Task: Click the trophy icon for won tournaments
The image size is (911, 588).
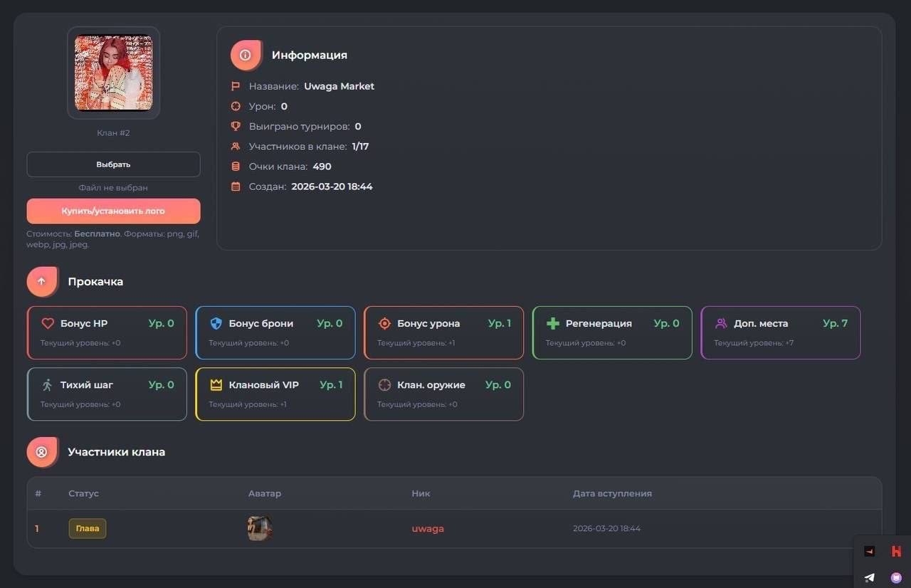Action: [236, 125]
